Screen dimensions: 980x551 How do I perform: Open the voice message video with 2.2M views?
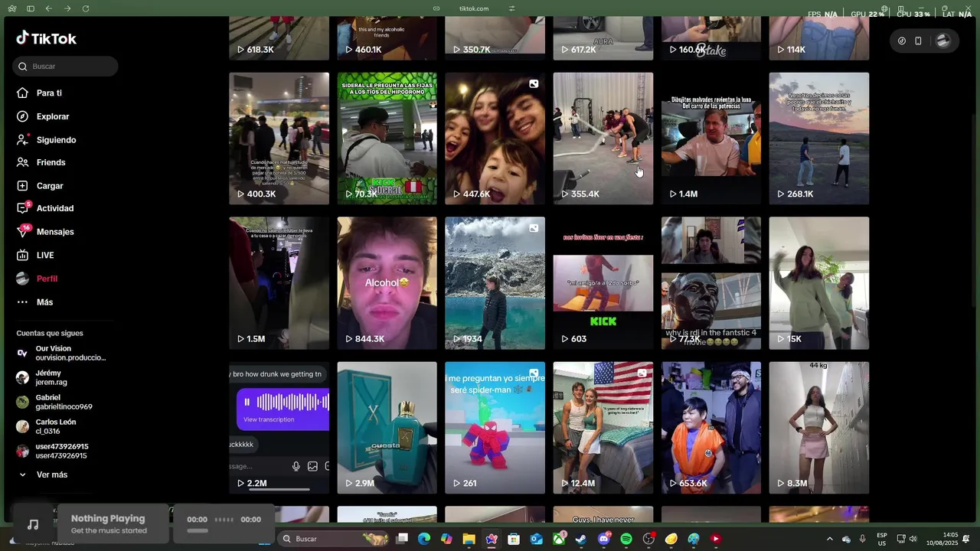(279, 428)
